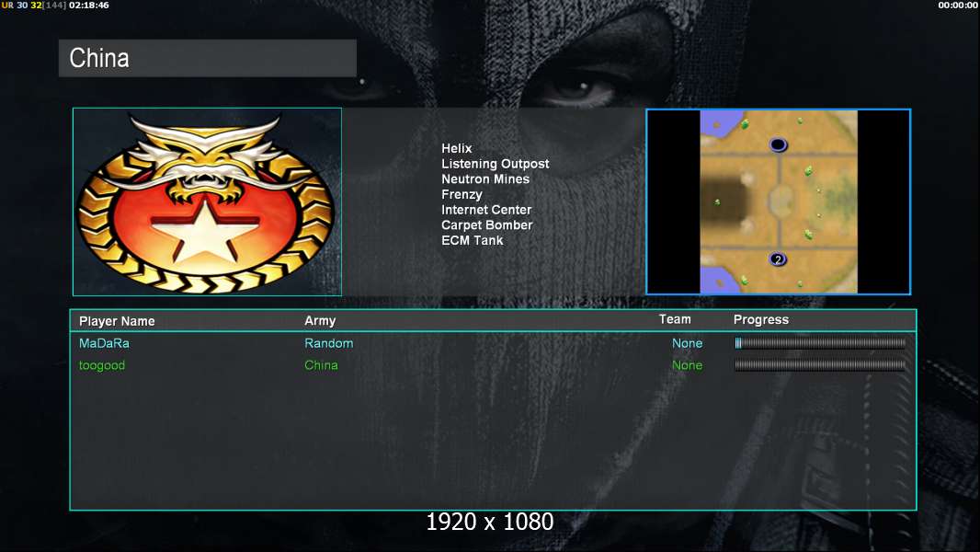Click the 02:18:46 clock overlay
Screen dimensions: 980x552
coord(89,5)
